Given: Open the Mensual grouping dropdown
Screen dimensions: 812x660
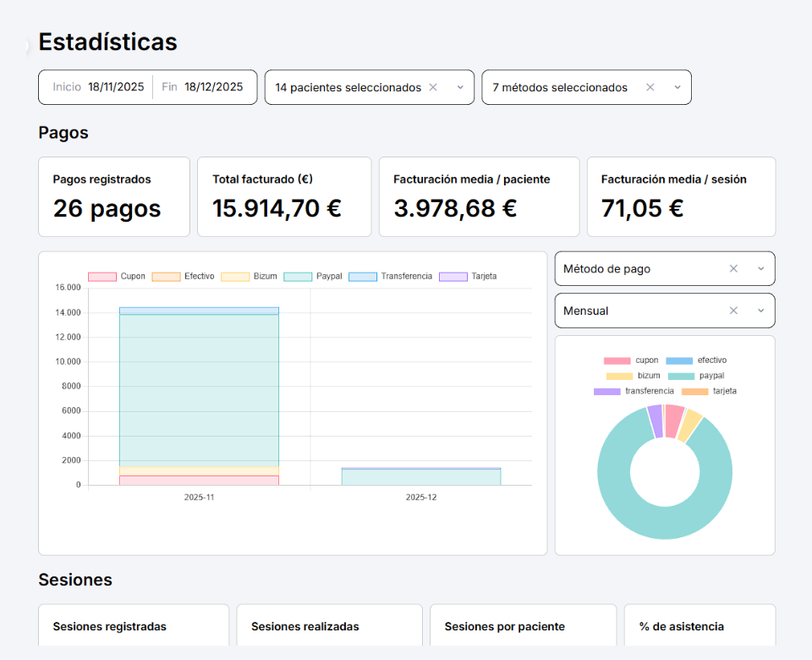Looking at the screenshot, I should [x=760, y=311].
